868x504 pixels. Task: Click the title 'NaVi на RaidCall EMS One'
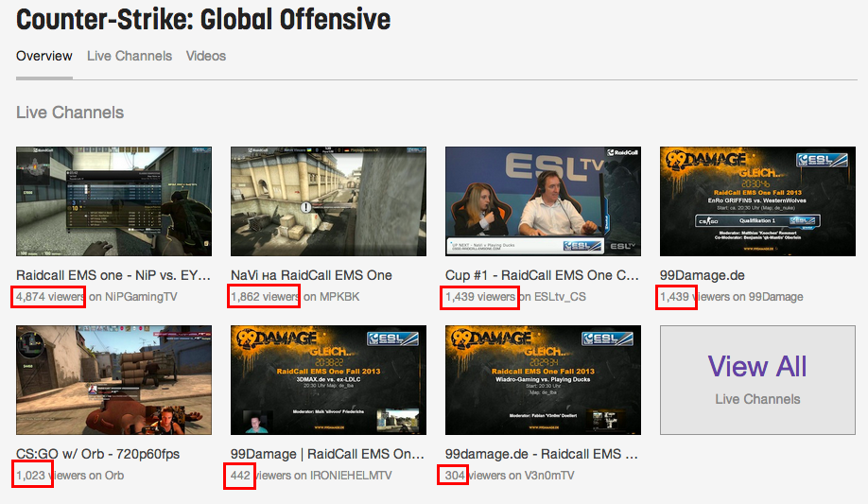(311, 275)
